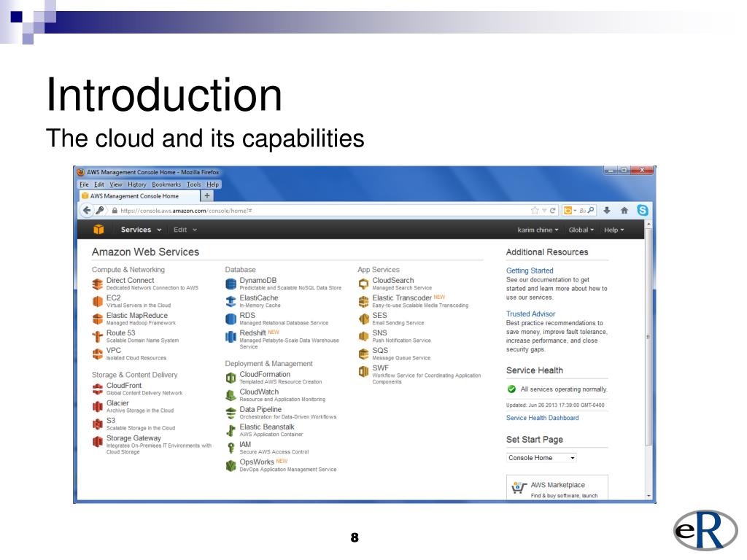
Task: Open the View menu
Action: [x=116, y=184]
